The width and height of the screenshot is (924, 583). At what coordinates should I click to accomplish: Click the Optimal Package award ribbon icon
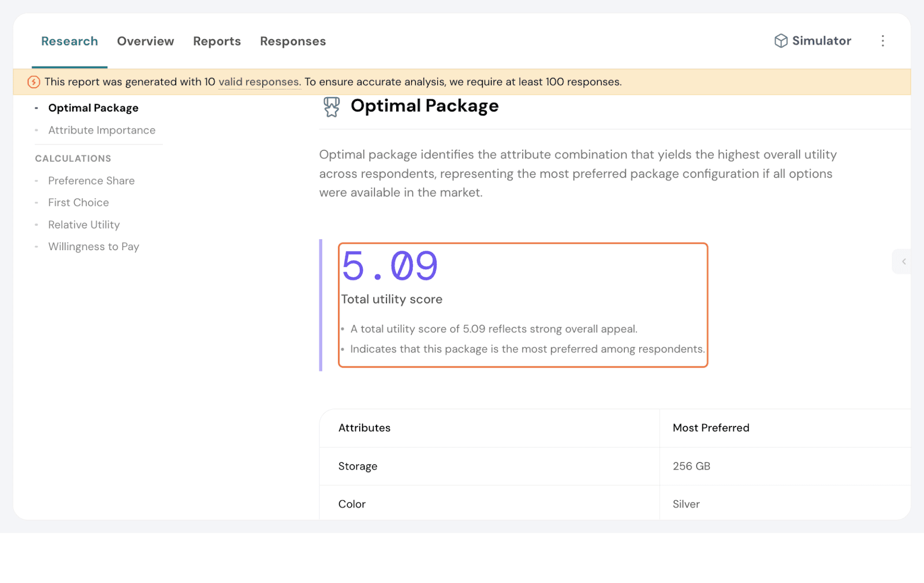[331, 107]
